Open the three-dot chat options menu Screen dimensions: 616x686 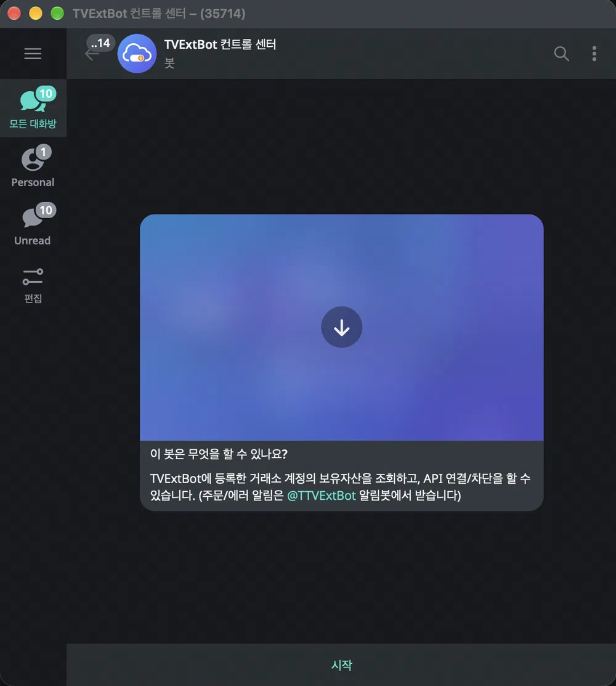pos(594,54)
